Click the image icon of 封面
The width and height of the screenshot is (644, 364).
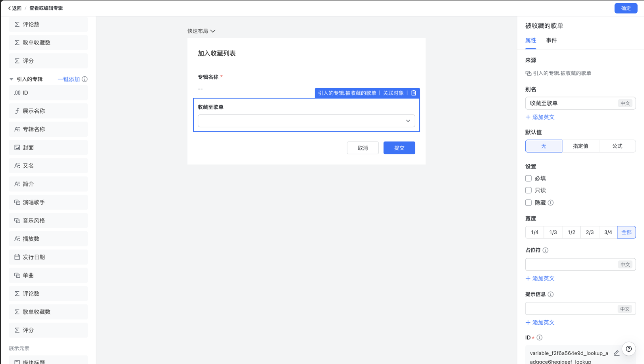[x=17, y=147]
